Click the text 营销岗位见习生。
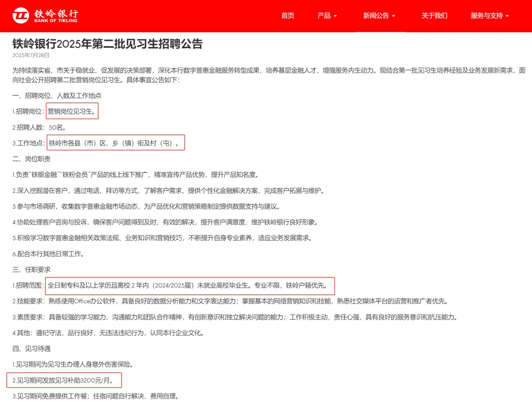This screenshot has height=405, width=532. pyautogui.click(x=72, y=111)
